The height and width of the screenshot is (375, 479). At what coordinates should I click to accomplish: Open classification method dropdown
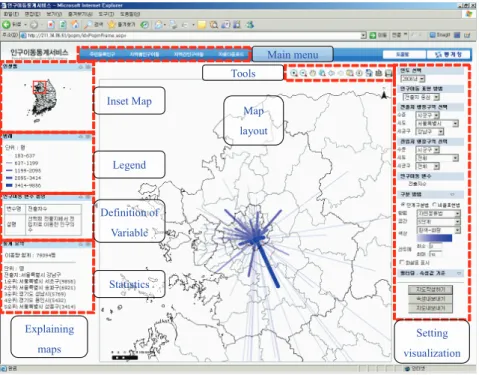[439, 213]
